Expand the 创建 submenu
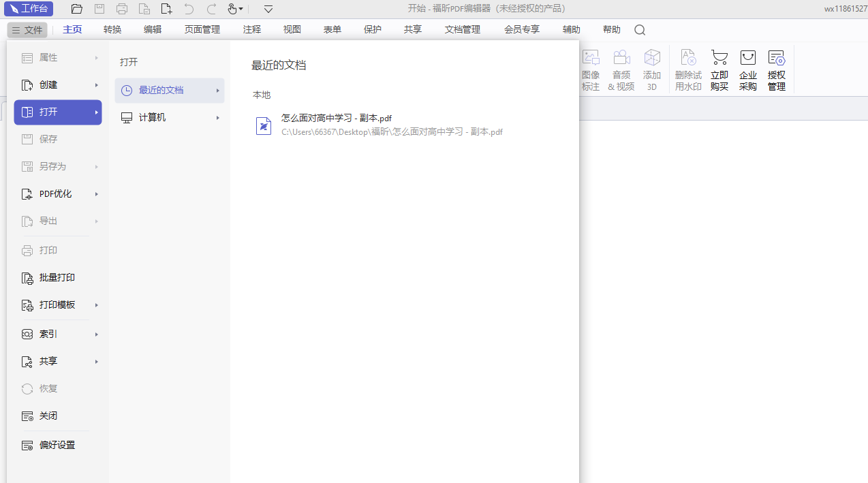This screenshot has width=868, height=483. click(58, 85)
